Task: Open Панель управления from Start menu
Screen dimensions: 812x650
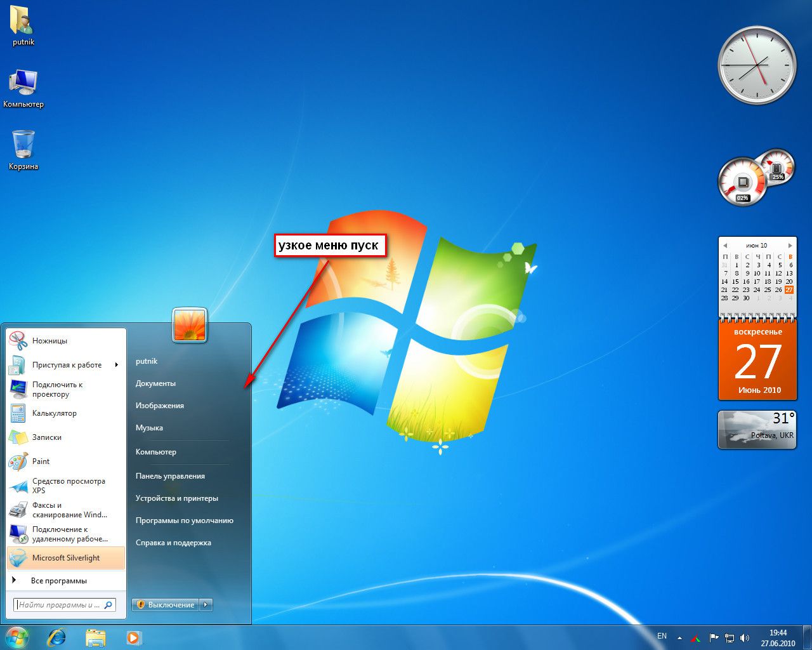Action: click(170, 476)
